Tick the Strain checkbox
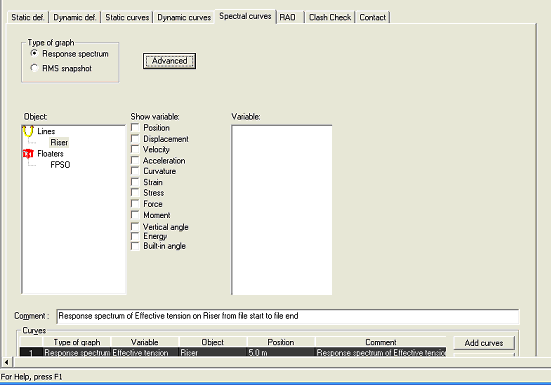 click(135, 182)
